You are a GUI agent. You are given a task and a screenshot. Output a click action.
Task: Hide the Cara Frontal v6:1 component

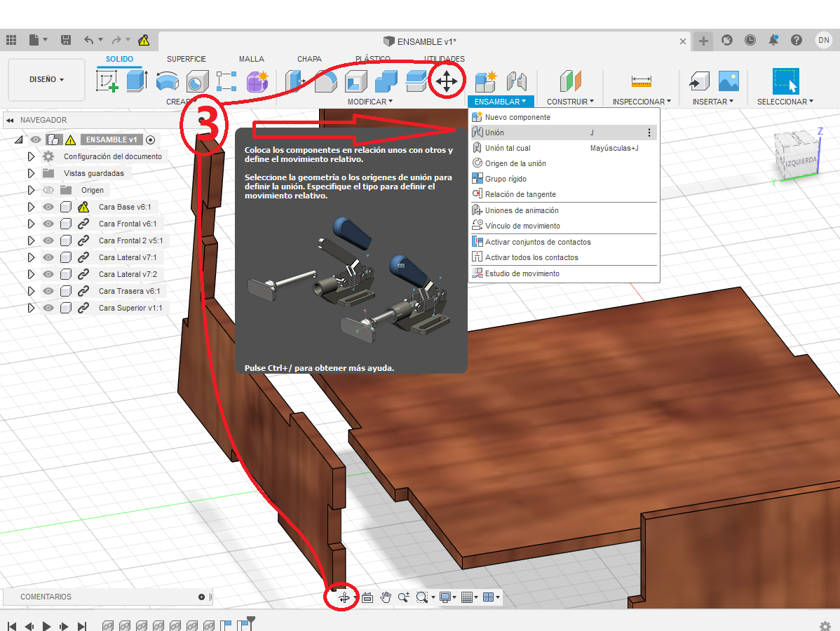click(48, 224)
